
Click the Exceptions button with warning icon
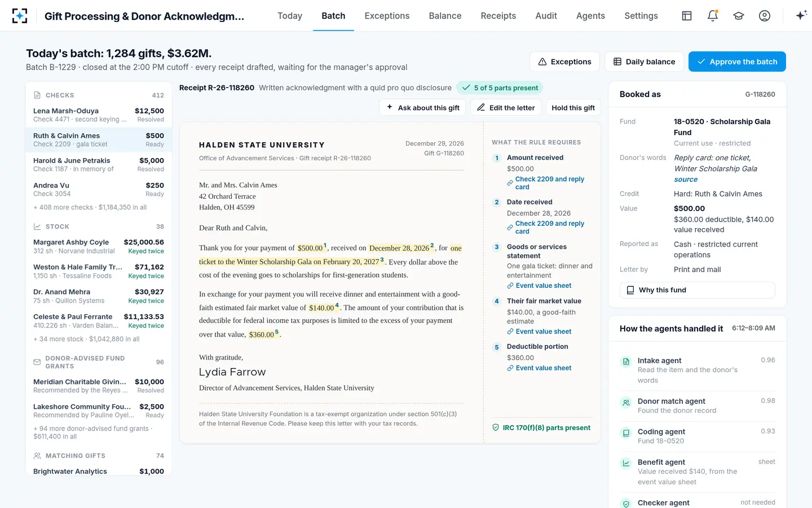(x=564, y=62)
